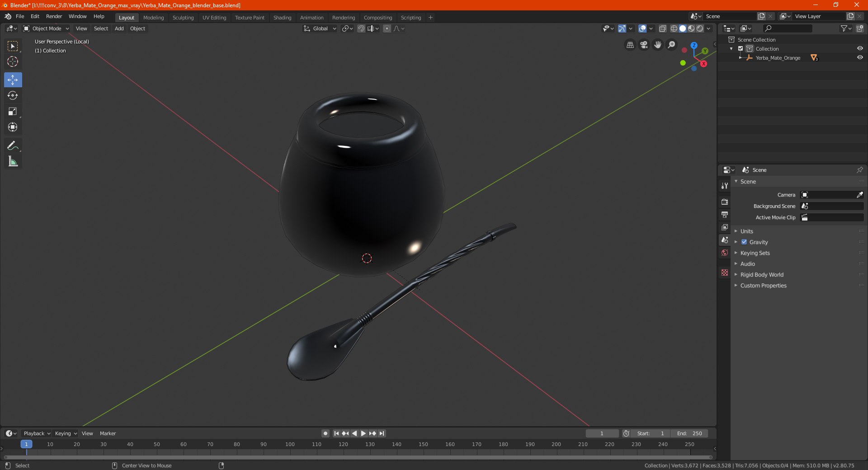Activate the Rotate tool
Image resolution: width=868 pixels, height=470 pixels.
click(x=13, y=95)
